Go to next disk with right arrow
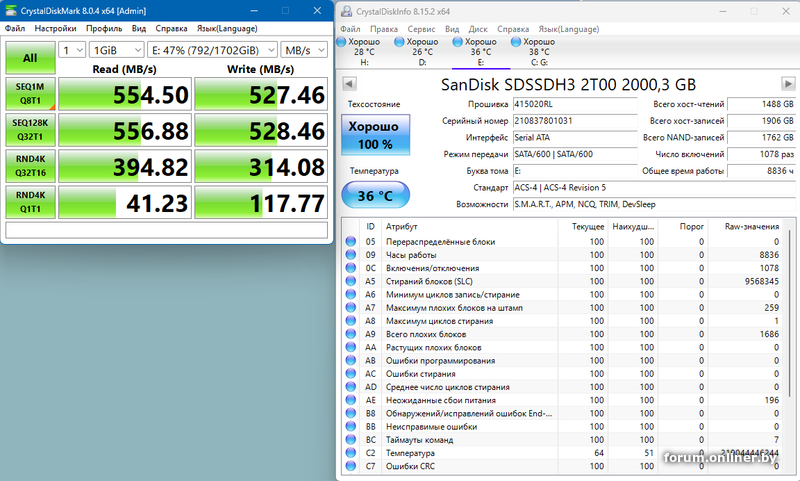The height and width of the screenshot is (481, 800). 789,85
